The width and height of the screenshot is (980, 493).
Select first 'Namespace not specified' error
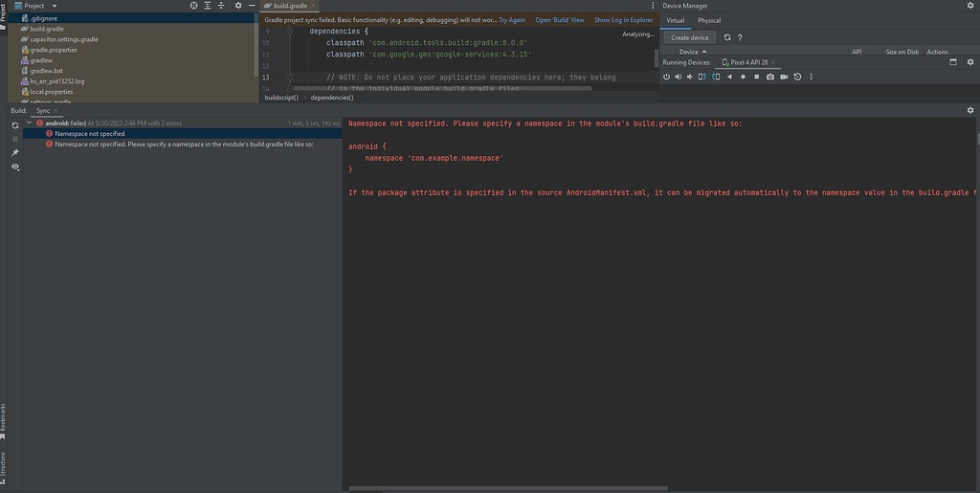183,134
